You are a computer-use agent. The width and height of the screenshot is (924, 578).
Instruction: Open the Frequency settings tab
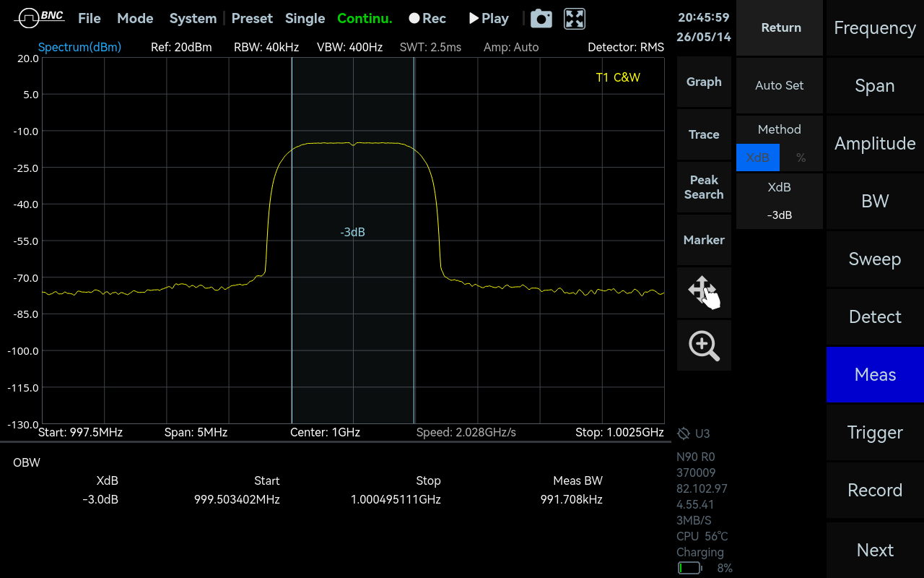coord(875,27)
